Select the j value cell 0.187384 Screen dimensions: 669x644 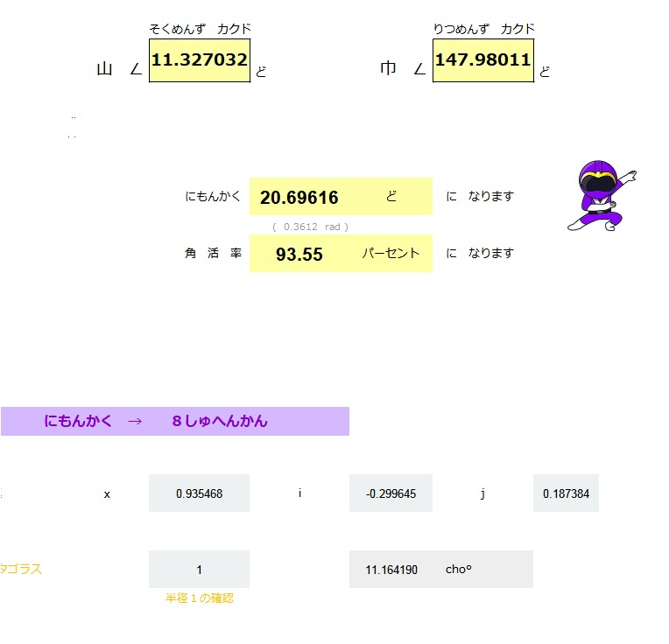[x=566, y=493]
